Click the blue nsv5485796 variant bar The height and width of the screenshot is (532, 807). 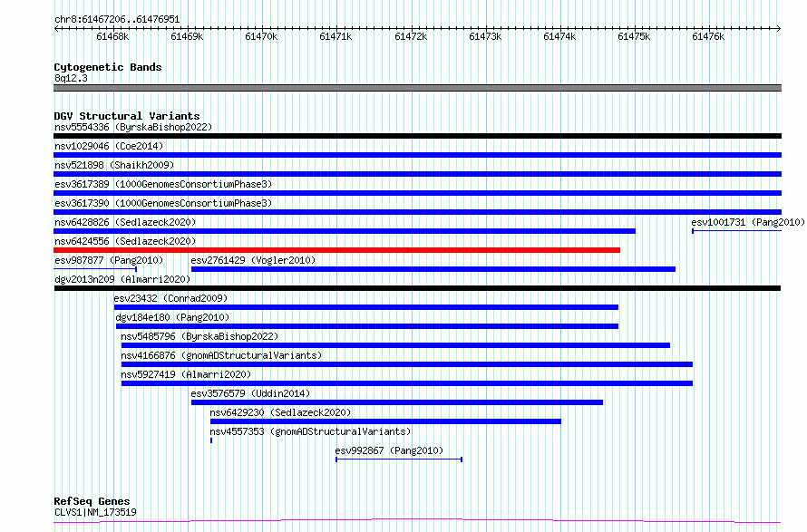point(395,345)
